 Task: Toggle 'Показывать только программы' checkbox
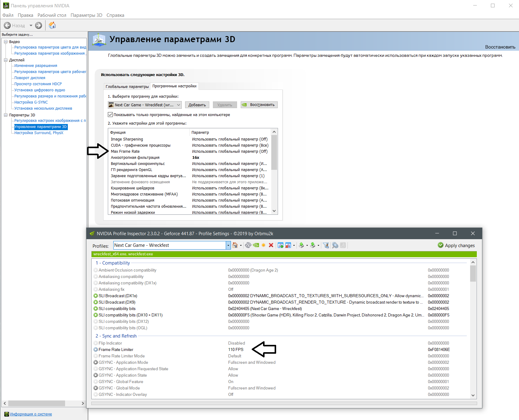pos(110,115)
